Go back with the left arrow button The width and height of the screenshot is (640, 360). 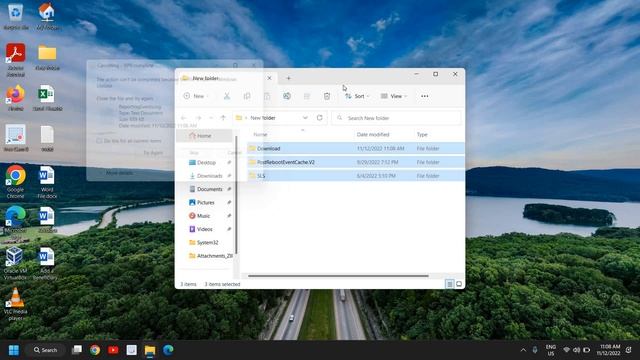point(184,118)
